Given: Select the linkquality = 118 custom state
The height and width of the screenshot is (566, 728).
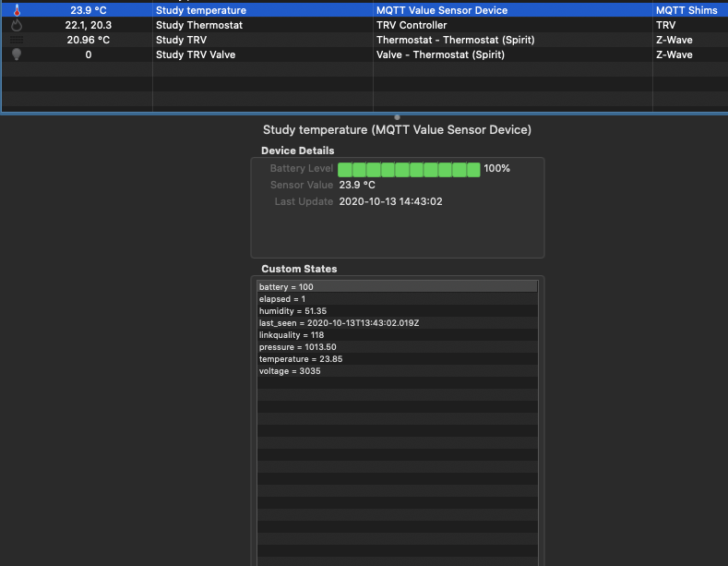Looking at the screenshot, I should 398,335.
